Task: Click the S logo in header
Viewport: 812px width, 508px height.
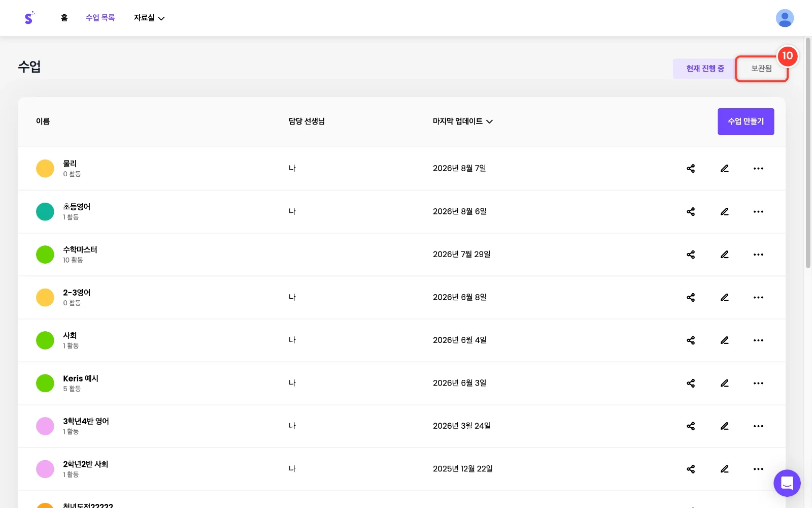Action: (29, 18)
